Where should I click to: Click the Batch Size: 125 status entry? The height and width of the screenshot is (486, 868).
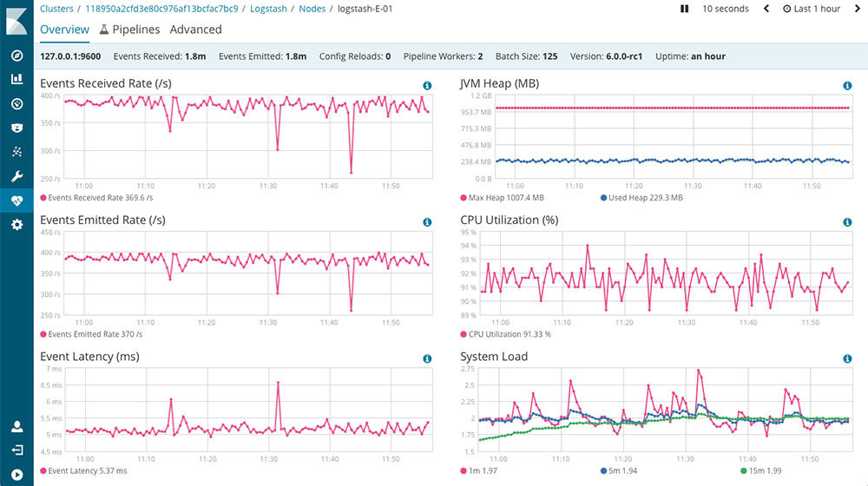527,56
